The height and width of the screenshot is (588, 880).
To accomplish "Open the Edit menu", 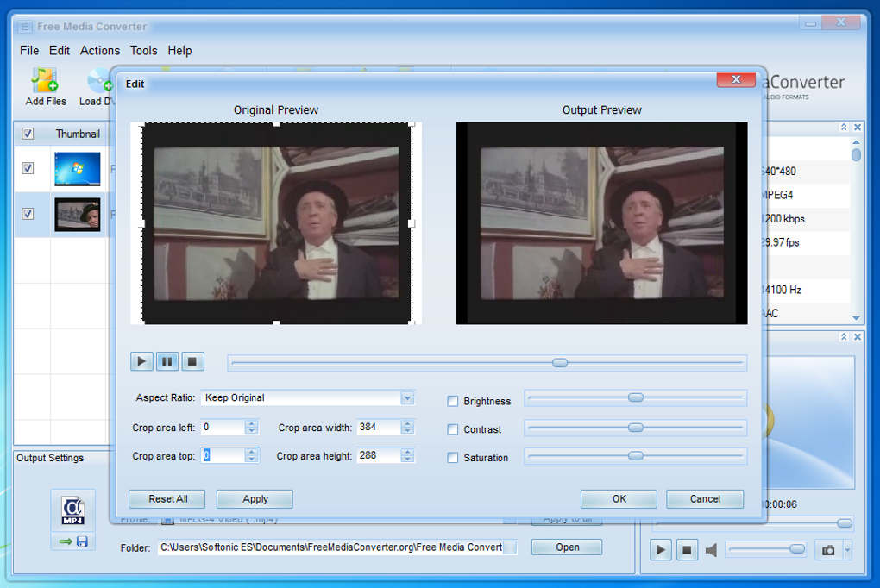I will coord(59,51).
